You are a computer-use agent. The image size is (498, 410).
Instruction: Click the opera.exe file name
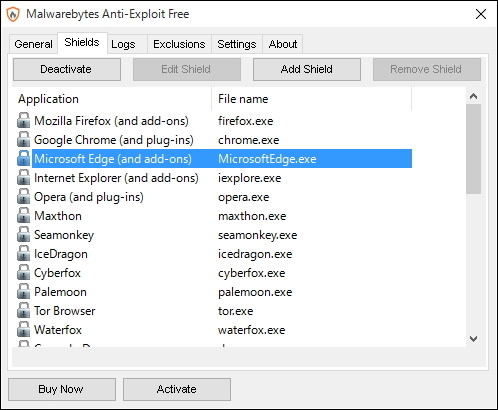tap(244, 197)
